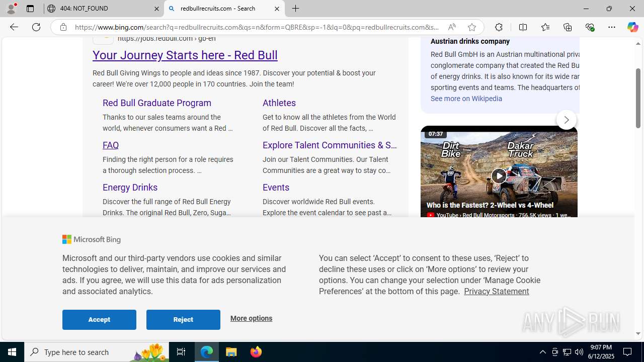This screenshot has height=362, width=644.
Task: Click the page vertical scrollbar thumb
Action: pyautogui.click(x=638, y=98)
